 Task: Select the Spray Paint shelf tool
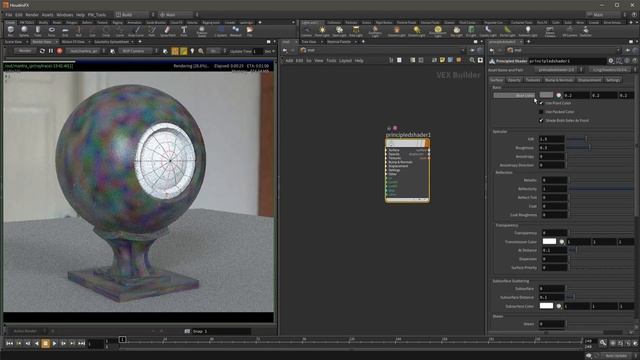pos(167,31)
